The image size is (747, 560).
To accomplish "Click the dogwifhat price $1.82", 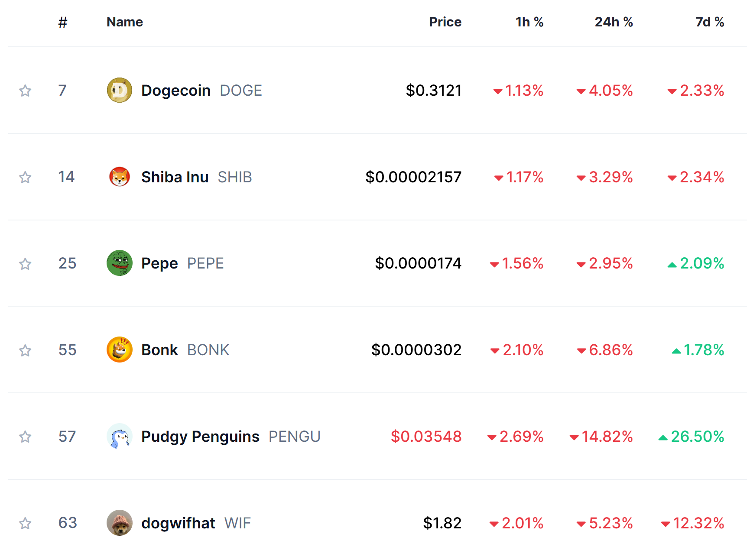I will coord(442,523).
